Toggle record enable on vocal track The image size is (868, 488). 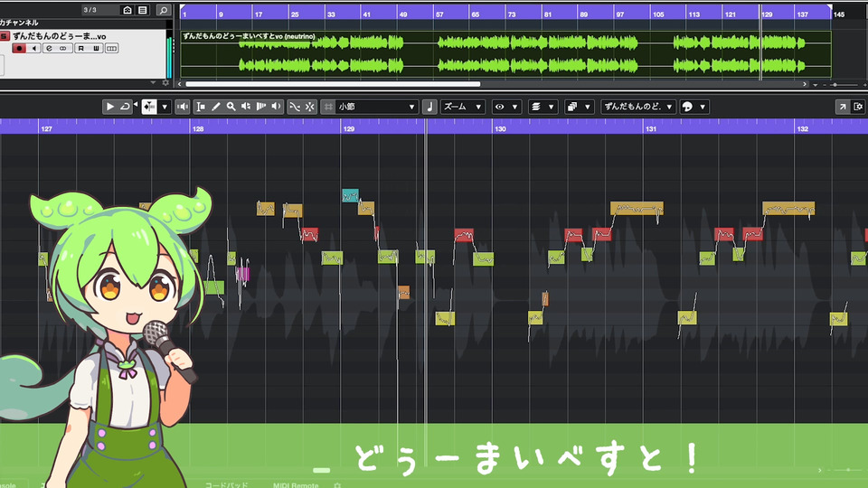tap(19, 49)
